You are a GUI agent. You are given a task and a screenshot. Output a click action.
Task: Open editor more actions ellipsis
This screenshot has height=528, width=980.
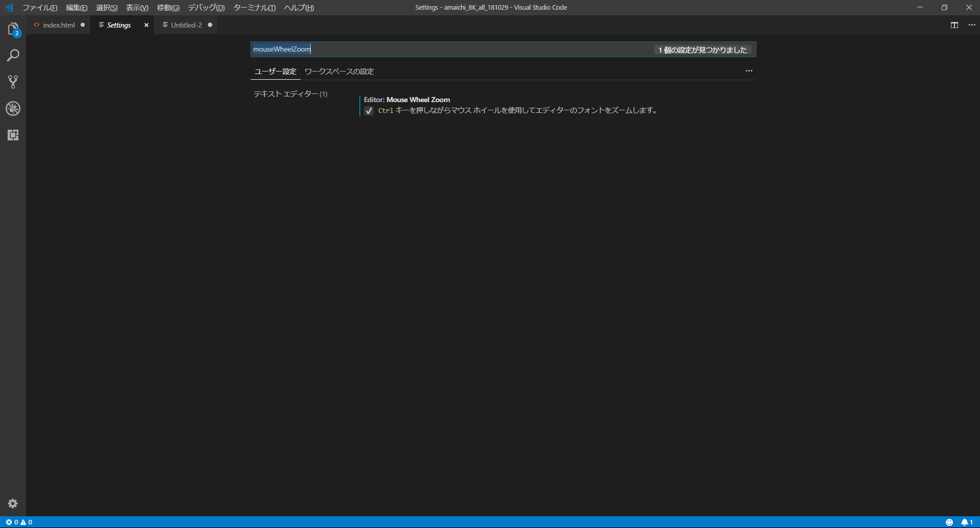coord(972,25)
